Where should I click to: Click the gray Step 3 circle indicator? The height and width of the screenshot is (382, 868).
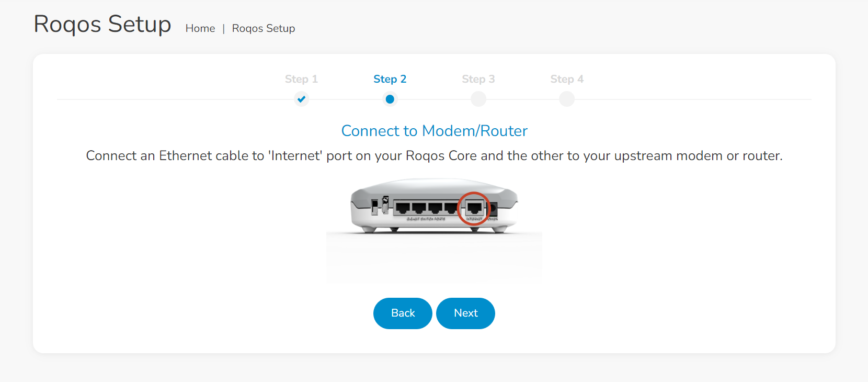coord(478,99)
